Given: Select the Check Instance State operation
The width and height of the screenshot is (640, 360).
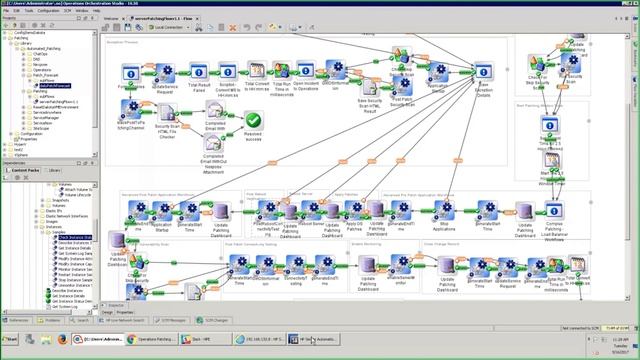Looking at the screenshot, I should (73, 237).
